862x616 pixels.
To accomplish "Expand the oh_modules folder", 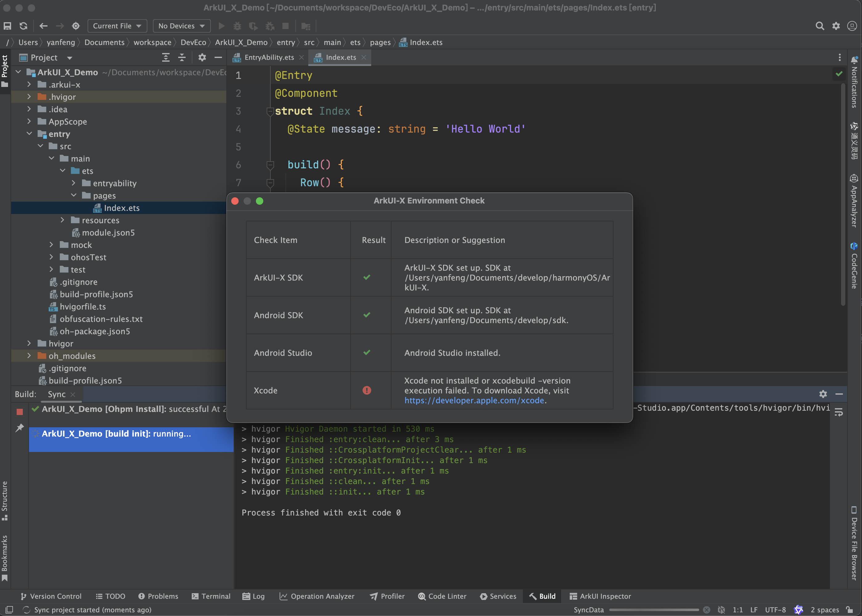I will click(x=29, y=356).
